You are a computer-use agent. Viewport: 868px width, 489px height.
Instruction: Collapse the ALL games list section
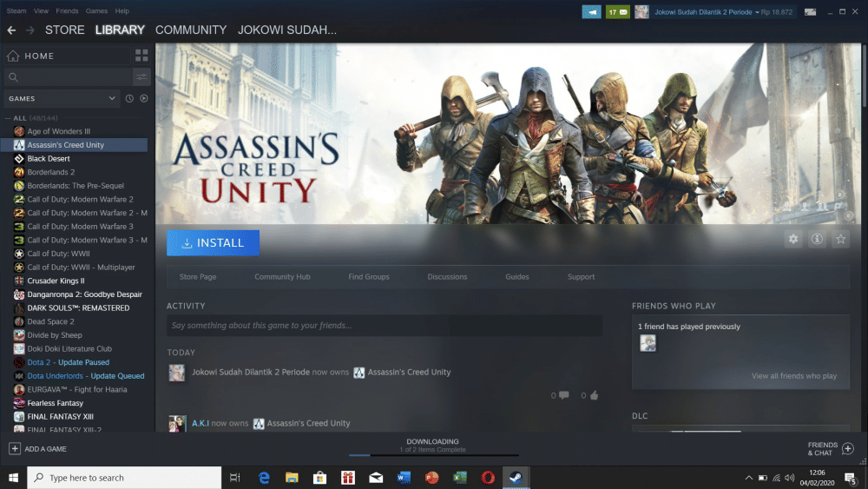9,118
